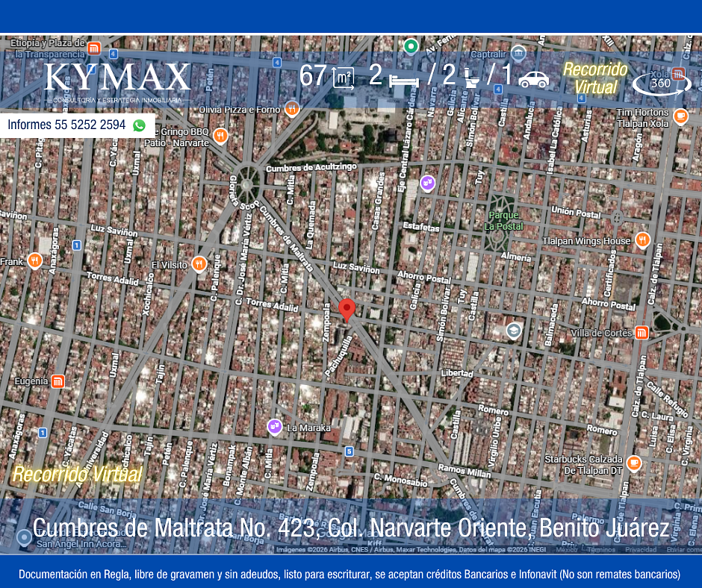Click the square-meter area icon

tap(343, 78)
